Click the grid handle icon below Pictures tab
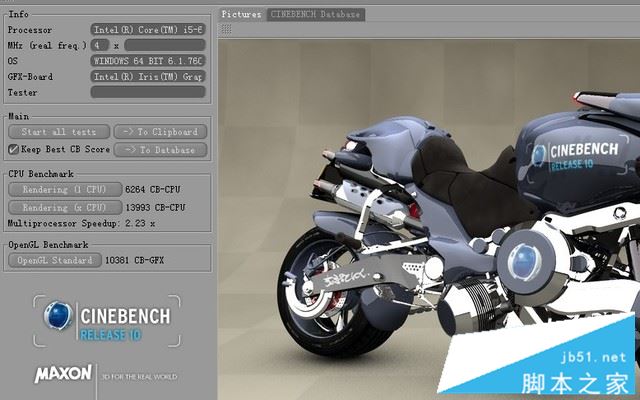 226,29
